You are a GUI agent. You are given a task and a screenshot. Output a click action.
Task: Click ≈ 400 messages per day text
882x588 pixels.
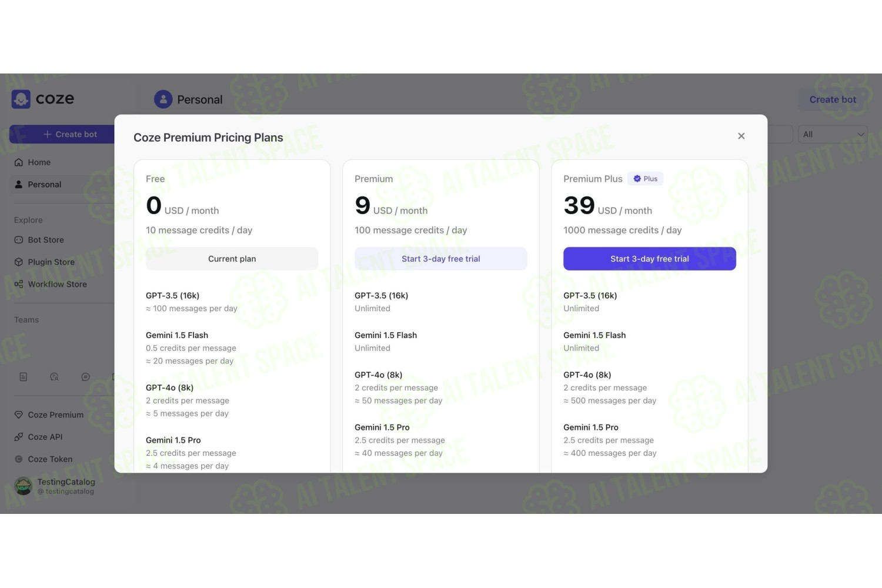[610, 453]
